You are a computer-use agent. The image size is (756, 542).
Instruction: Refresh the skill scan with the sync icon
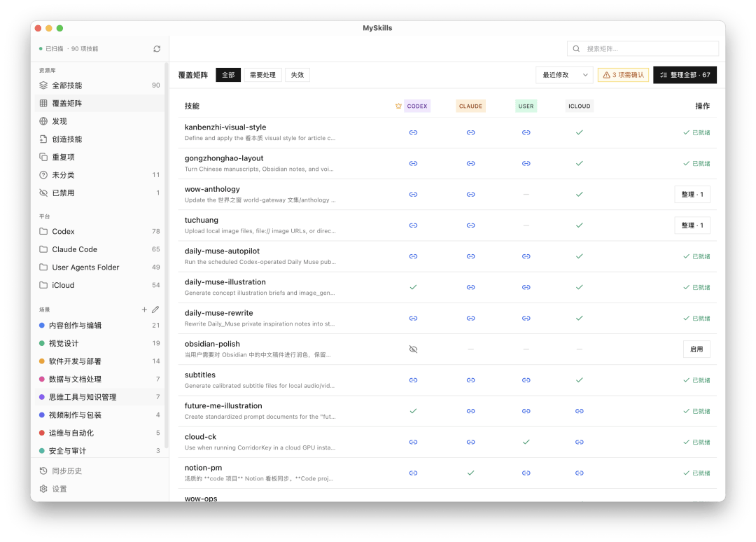click(157, 49)
